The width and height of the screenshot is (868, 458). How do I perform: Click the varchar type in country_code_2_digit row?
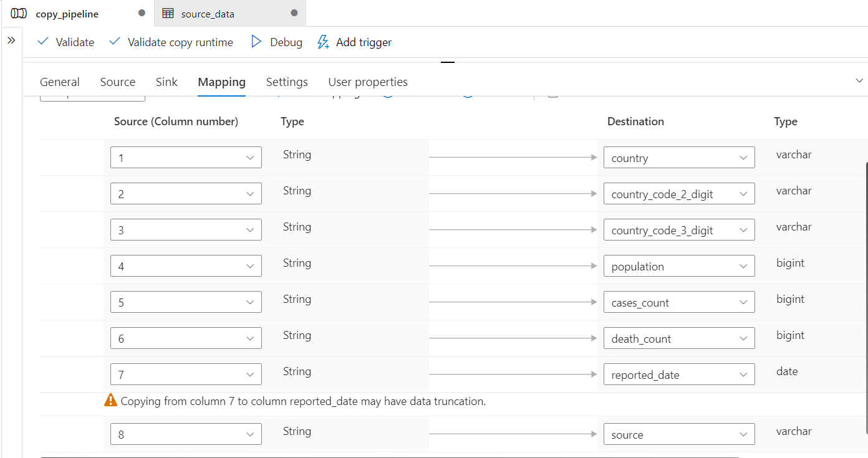794,191
